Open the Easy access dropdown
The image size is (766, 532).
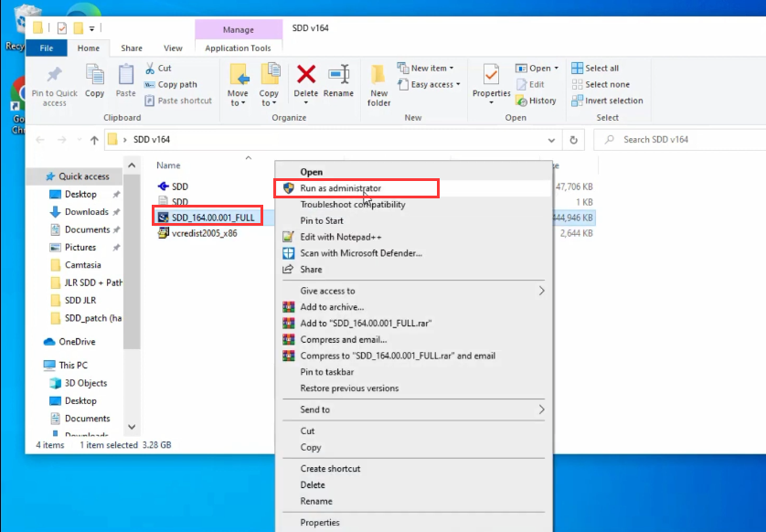tap(429, 84)
